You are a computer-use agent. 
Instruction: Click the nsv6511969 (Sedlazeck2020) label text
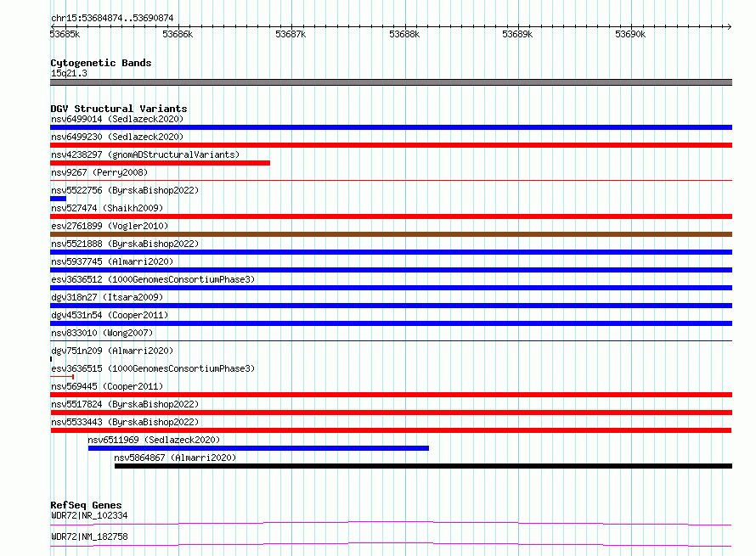click(154, 440)
